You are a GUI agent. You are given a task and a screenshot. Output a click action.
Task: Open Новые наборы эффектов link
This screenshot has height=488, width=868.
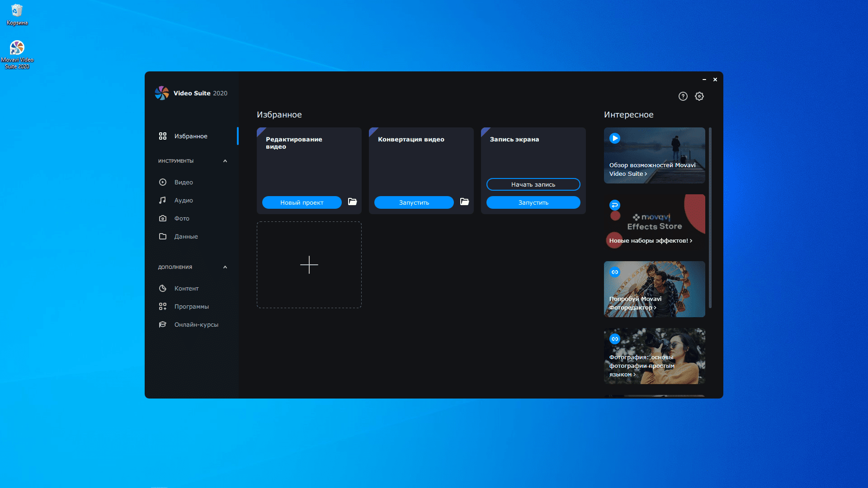click(651, 240)
